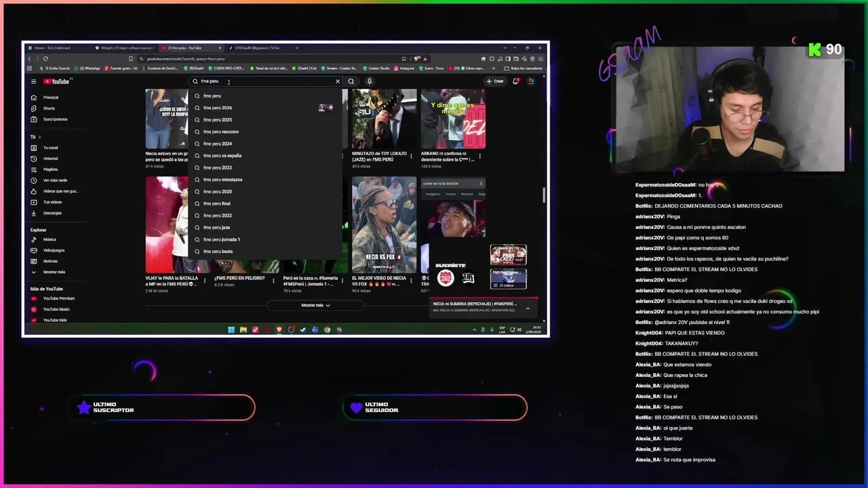Open Historial in the sidebar
The height and width of the screenshot is (488, 868).
(51, 159)
